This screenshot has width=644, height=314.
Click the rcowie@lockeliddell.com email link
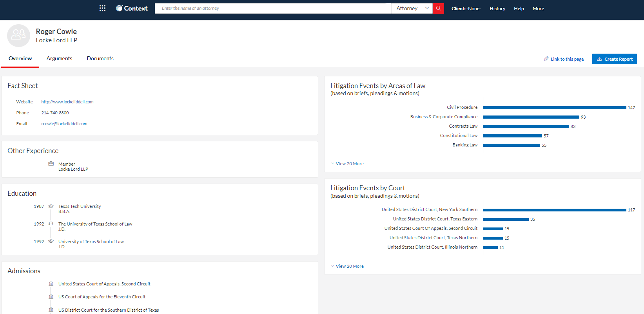[x=64, y=124]
